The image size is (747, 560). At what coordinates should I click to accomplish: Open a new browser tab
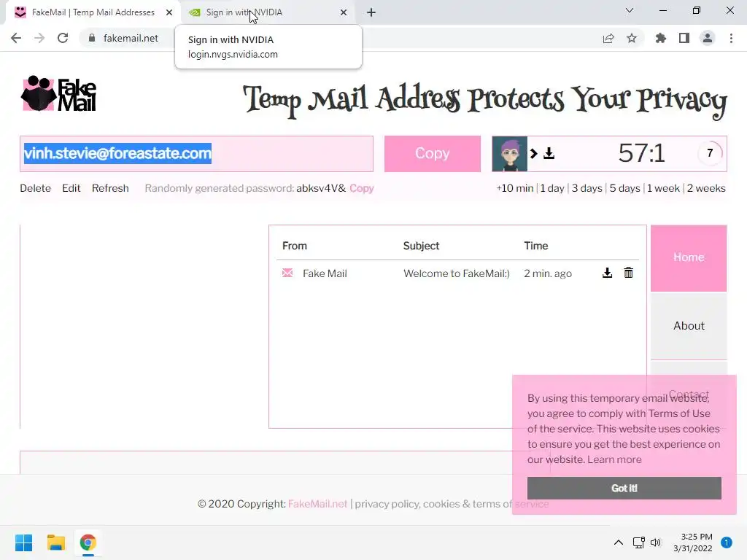(x=371, y=12)
